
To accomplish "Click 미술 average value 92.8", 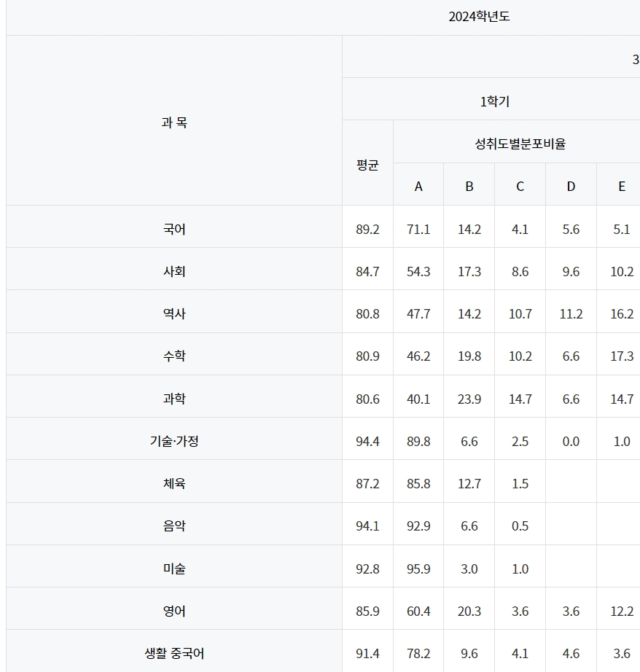I will pyautogui.click(x=367, y=569).
